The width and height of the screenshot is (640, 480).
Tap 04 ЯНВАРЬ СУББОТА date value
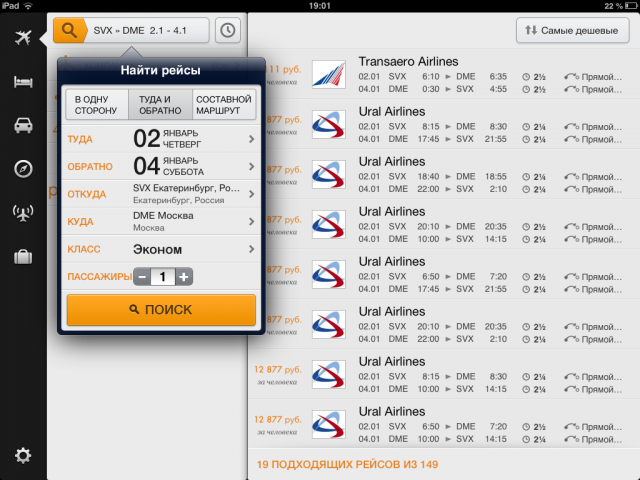169,166
